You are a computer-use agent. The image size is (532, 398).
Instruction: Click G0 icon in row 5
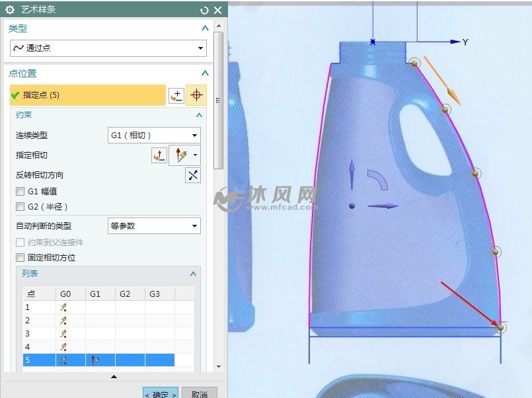63,360
